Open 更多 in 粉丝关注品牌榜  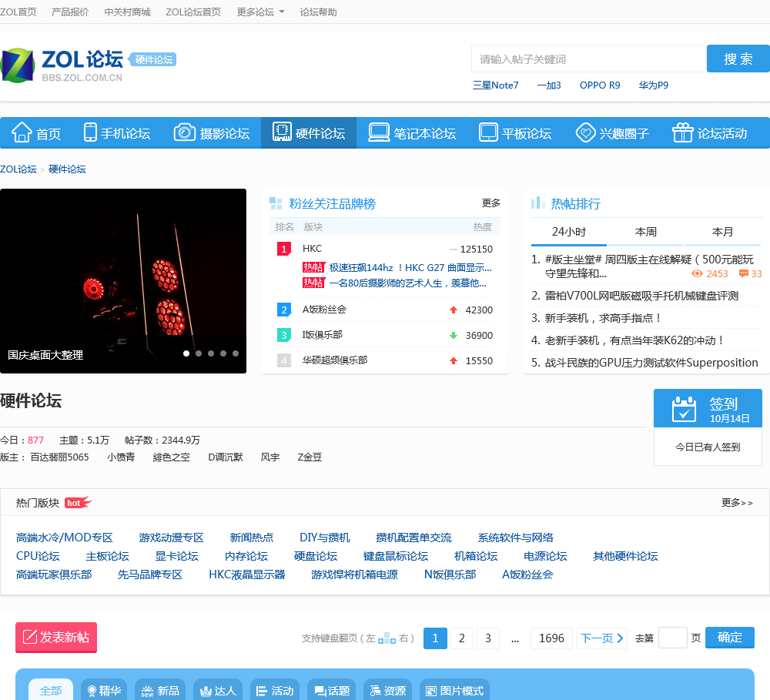pos(491,203)
